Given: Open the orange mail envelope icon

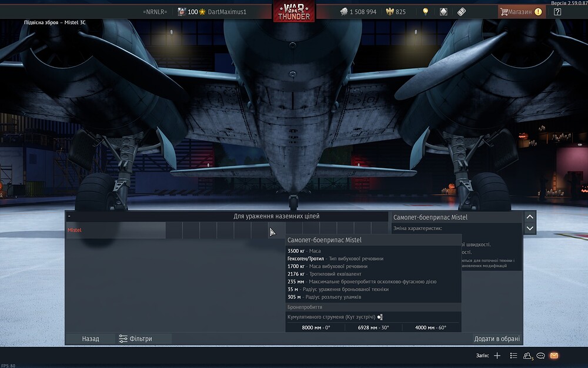Looking at the screenshot, I should [x=554, y=356].
